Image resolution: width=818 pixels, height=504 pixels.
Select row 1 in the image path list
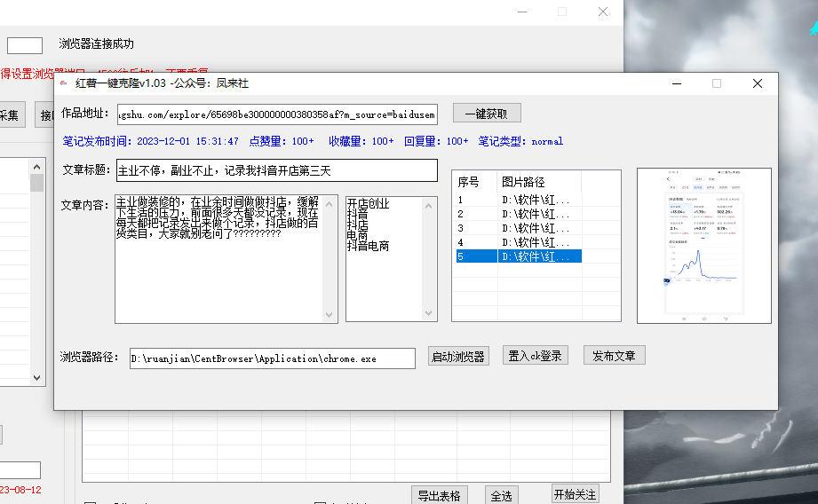pyautogui.click(x=517, y=201)
